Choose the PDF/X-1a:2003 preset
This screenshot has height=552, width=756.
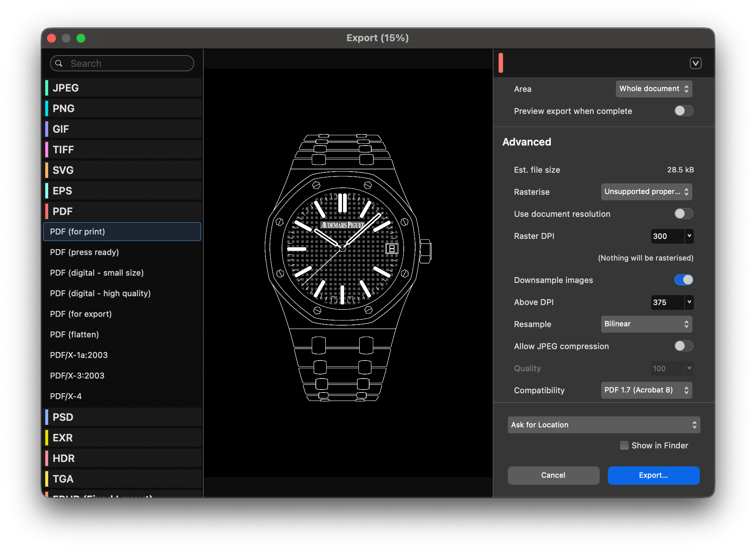click(122, 355)
